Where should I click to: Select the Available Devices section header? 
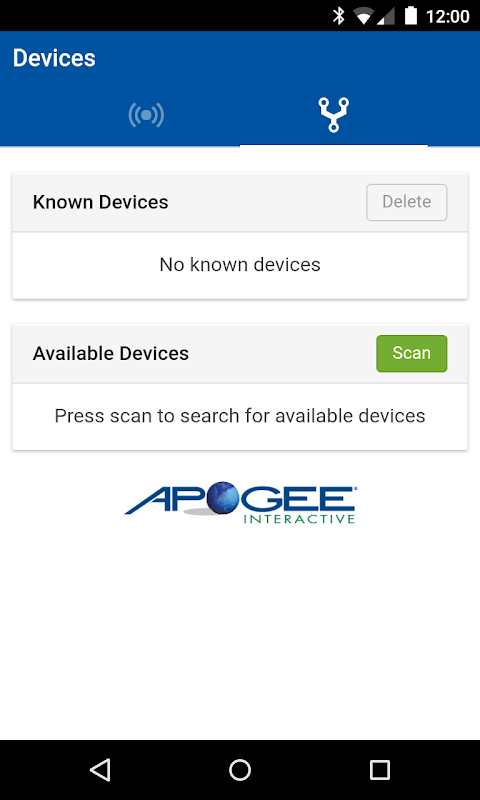tap(111, 353)
